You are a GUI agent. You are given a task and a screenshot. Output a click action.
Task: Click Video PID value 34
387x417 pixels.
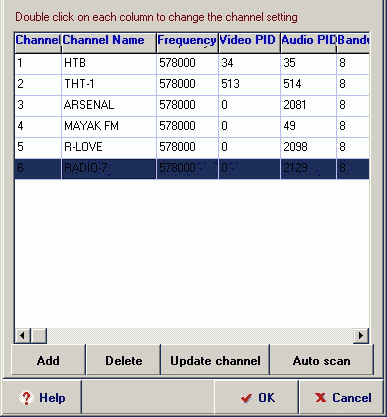click(x=249, y=63)
